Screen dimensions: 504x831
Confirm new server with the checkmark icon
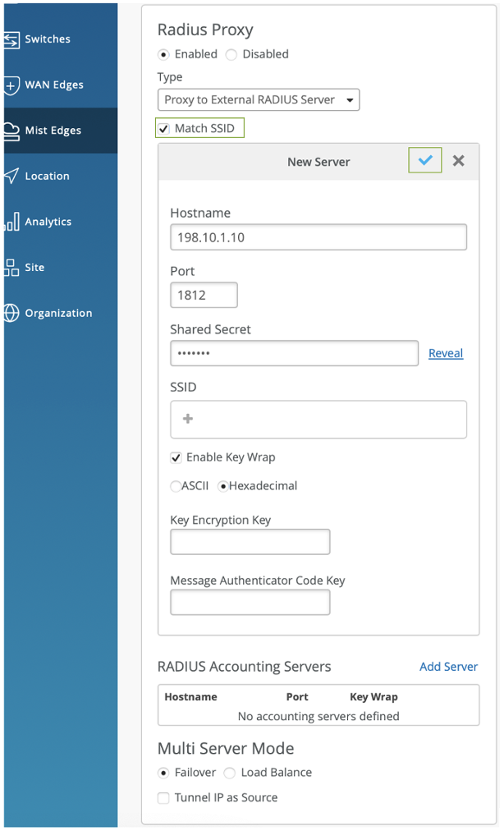[425, 161]
